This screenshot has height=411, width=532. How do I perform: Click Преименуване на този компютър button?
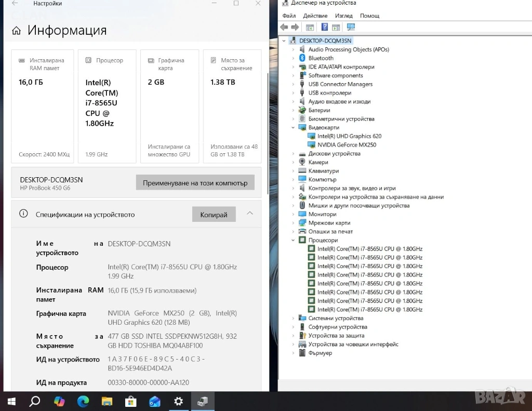pos(195,183)
